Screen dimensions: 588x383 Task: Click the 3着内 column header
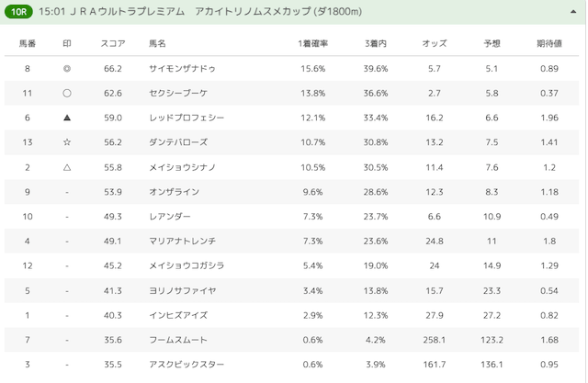pos(376,44)
